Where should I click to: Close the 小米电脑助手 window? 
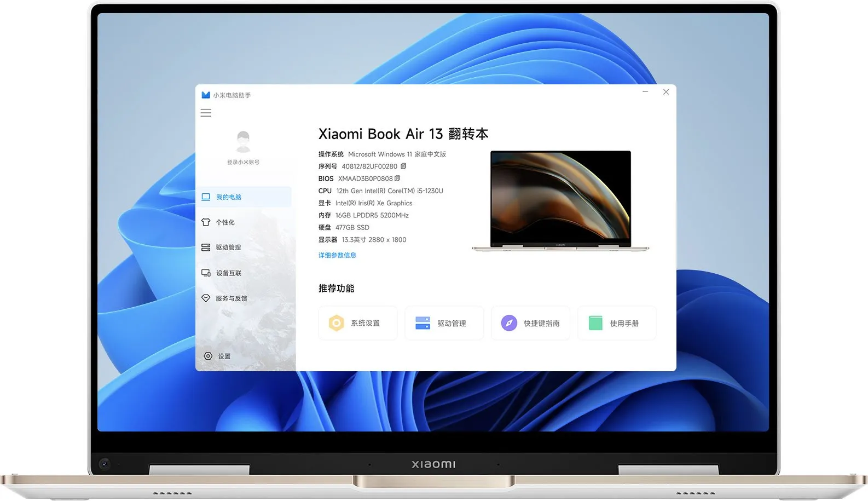click(666, 92)
